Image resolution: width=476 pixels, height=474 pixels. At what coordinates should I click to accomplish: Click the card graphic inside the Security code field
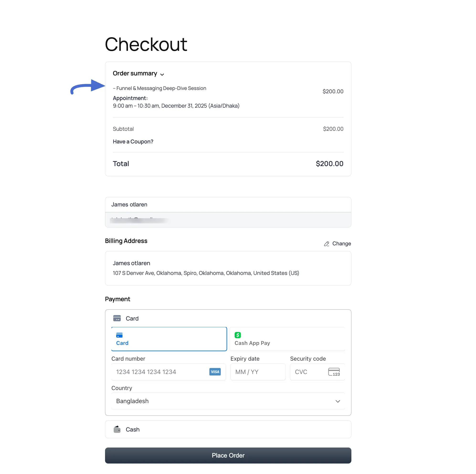point(334,372)
